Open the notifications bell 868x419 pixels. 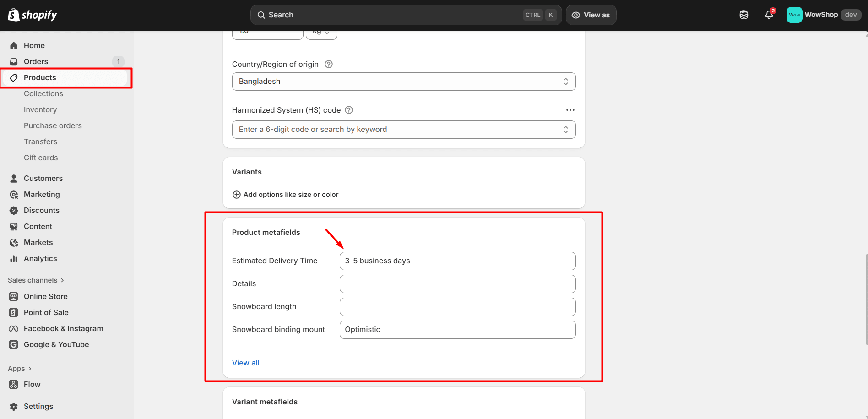coord(769,15)
